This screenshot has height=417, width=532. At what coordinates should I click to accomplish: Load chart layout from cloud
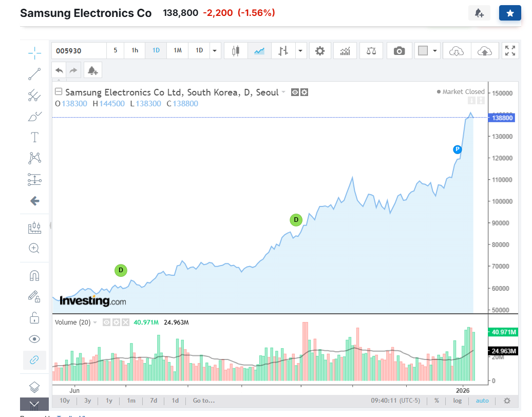[457, 51]
